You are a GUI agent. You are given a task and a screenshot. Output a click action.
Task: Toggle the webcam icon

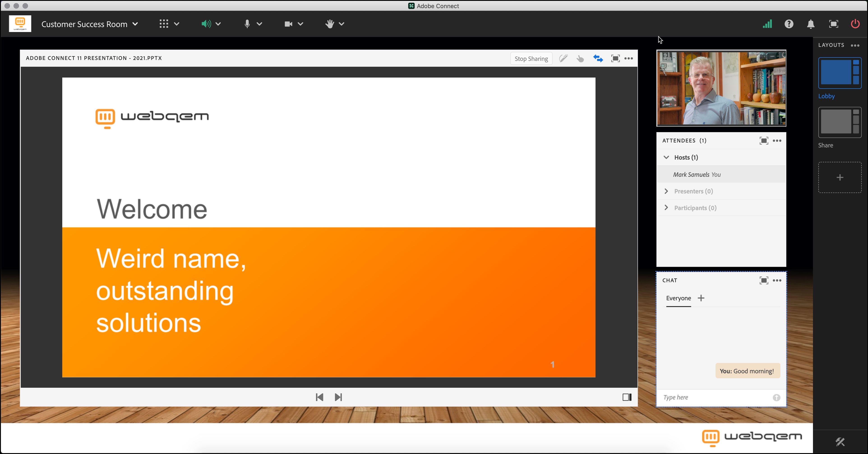click(289, 24)
